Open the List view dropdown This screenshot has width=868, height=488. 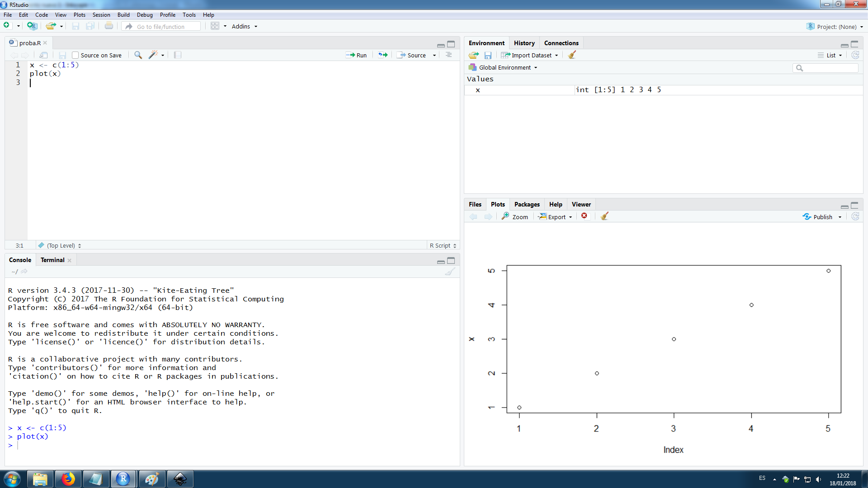pyautogui.click(x=830, y=55)
